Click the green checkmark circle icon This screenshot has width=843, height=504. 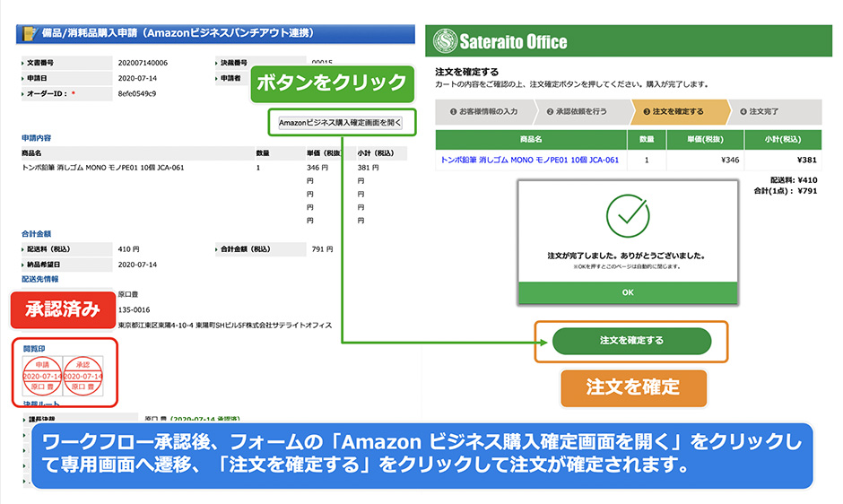click(x=627, y=214)
